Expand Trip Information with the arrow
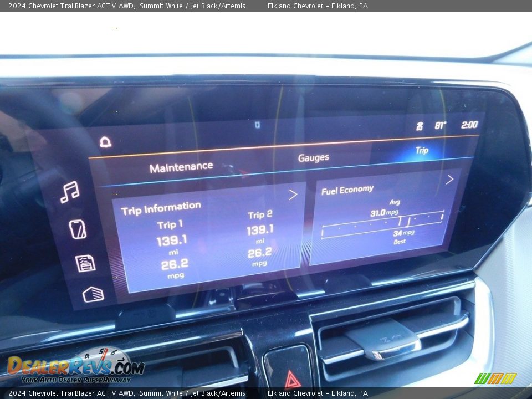 [293, 195]
